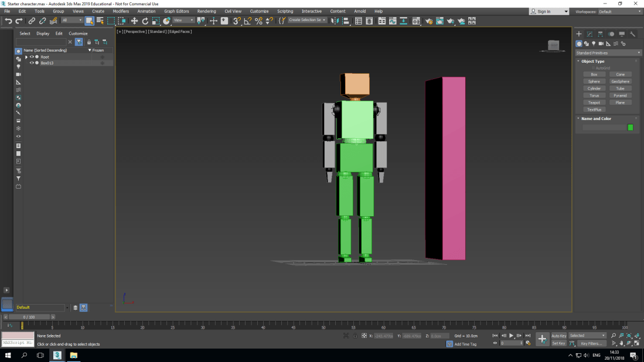
Task: Toggle the 3D Snaps button
Action: click(236, 21)
